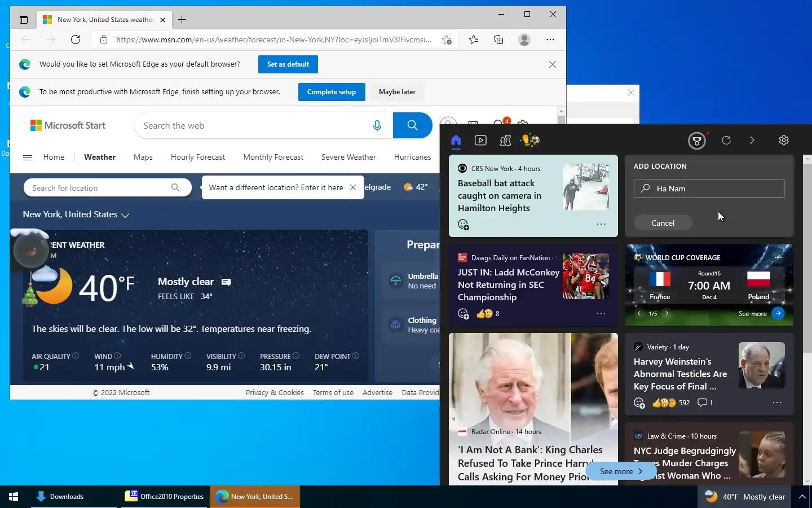This screenshot has height=508, width=812.
Task: Add this page to favorites star
Action: point(447,40)
